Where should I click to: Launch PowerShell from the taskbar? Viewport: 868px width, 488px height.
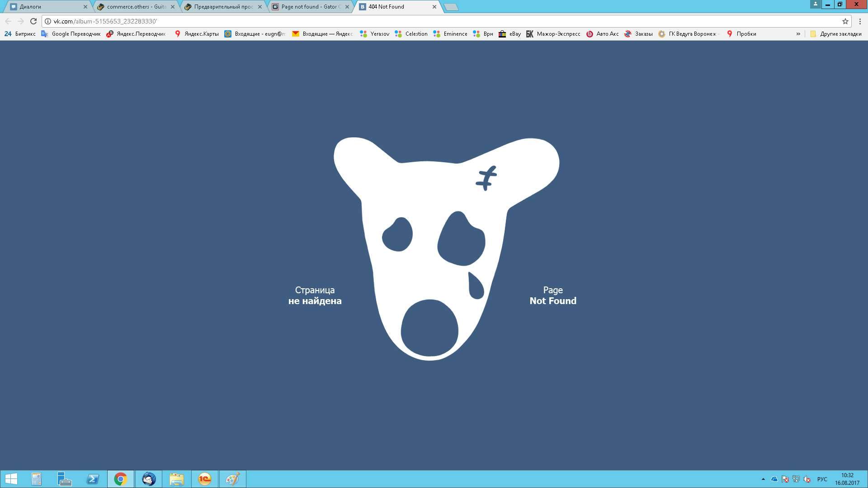click(92, 479)
